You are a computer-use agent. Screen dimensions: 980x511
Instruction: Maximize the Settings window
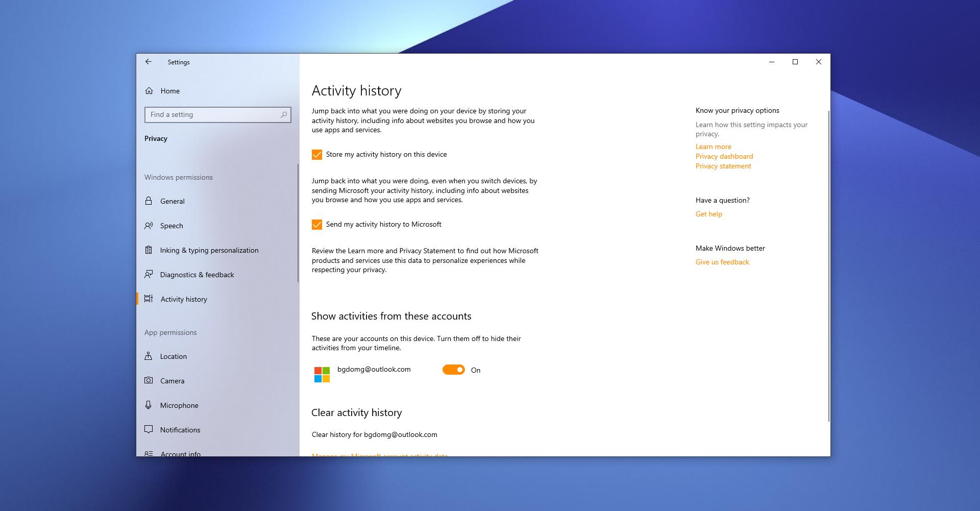pos(795,62)
